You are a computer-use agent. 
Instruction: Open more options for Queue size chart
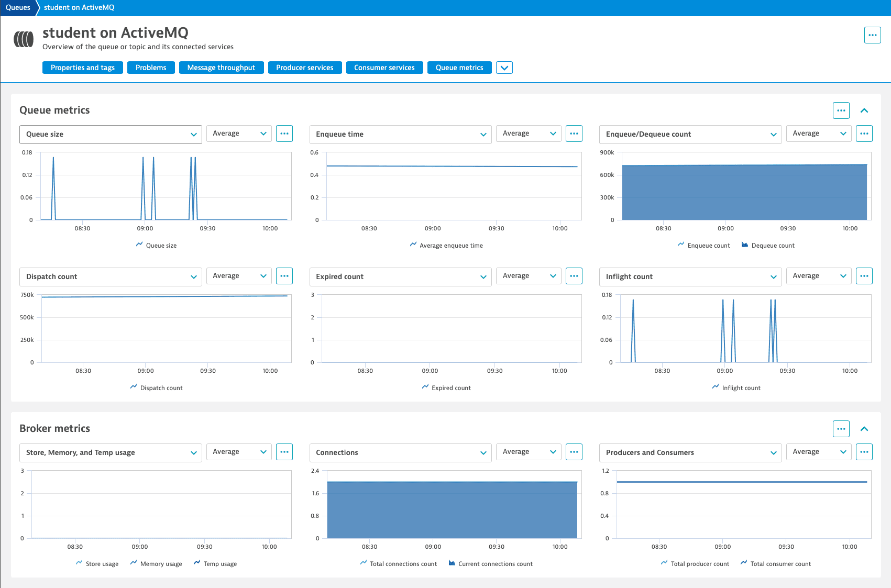coord(284,134)
